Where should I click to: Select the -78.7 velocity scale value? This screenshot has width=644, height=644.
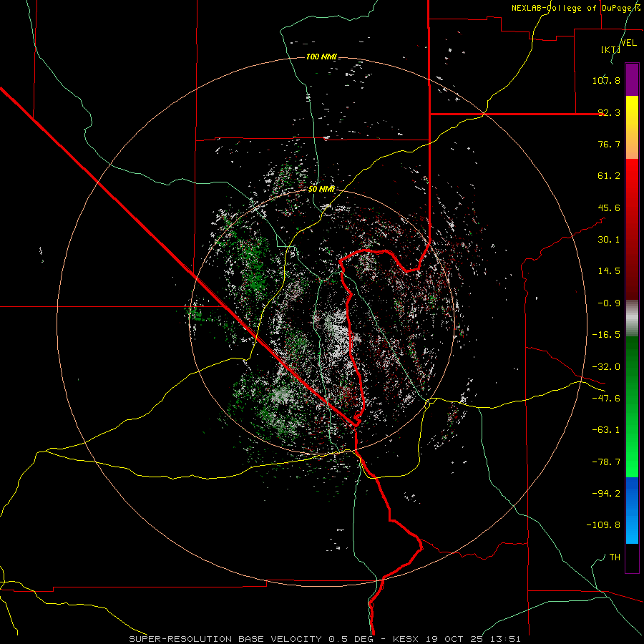[606, 462]
